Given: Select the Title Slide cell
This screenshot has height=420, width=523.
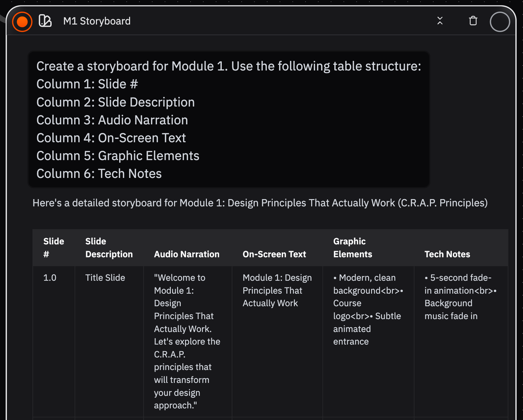Looking at the screenshot, I should [x=105, y=278].
